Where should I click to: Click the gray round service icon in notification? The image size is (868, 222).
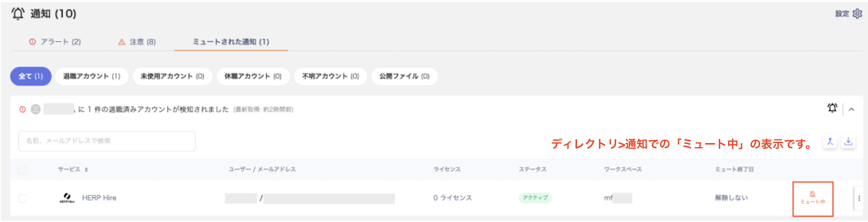pos(36,109)
